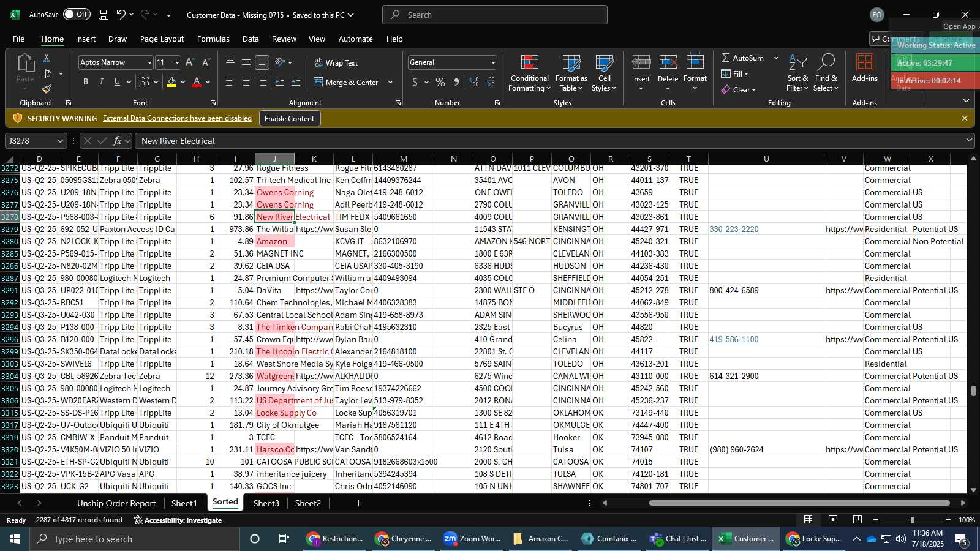Open the File menu
This screenshot has width=980, height=551.
tap(19, 39)
